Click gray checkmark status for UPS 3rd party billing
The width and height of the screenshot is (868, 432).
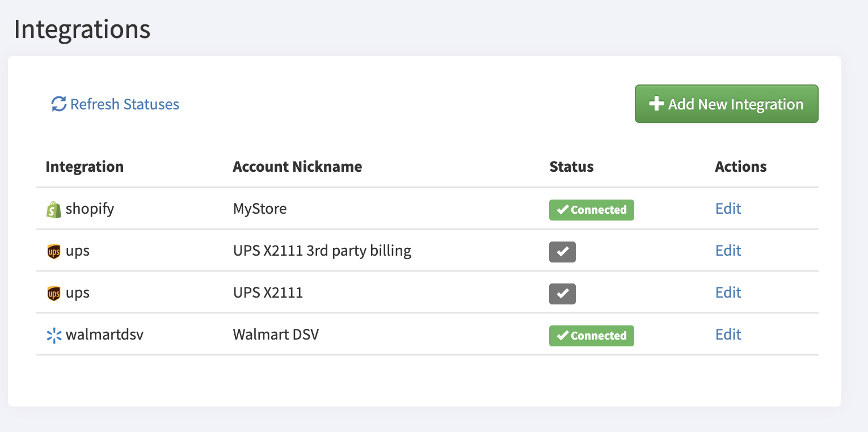tap(562, 252)
